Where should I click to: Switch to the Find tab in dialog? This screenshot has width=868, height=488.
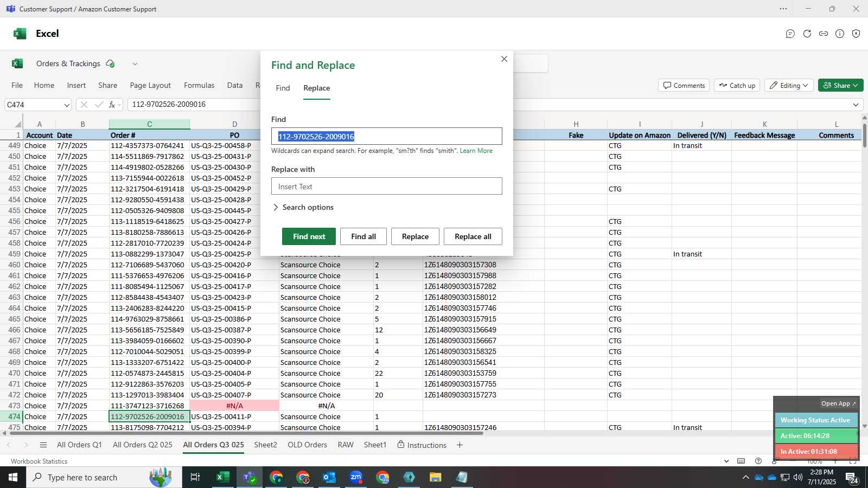283,88
